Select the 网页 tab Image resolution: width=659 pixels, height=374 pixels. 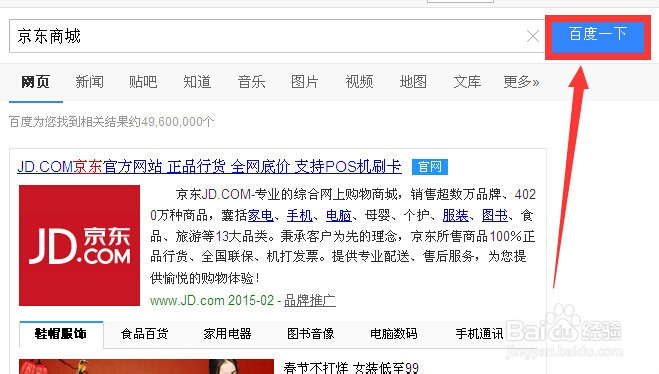pyautogui.click(x=36, y=82)
